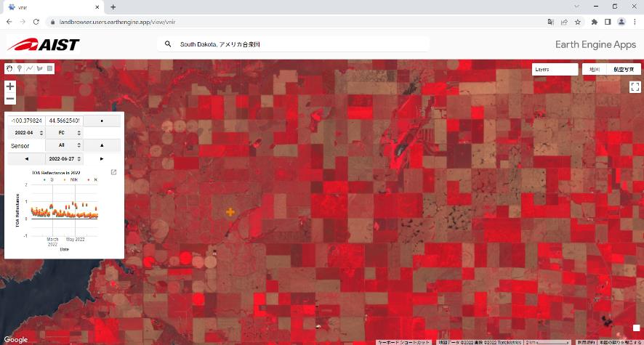
Task: Edit the latitude field 44.5662540
Action: [x=65, y=121]
